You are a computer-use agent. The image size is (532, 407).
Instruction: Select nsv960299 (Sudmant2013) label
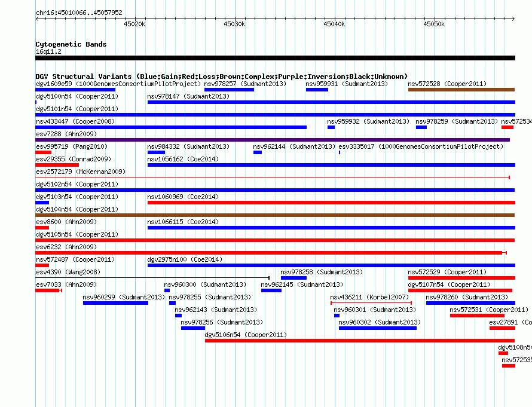124,297
